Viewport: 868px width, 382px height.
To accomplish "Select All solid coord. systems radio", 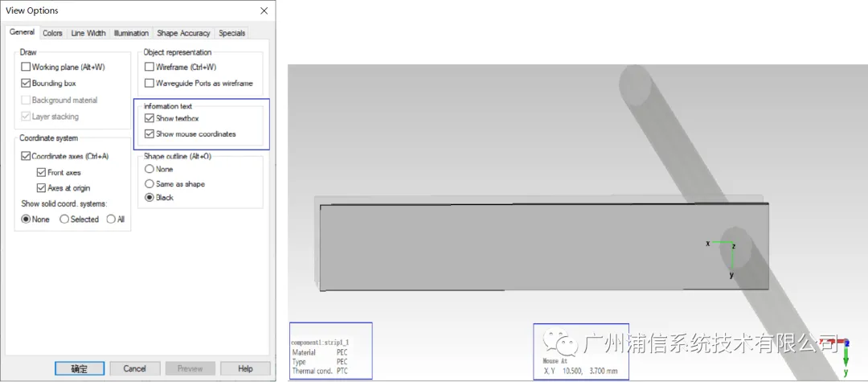I will (111, 220).
